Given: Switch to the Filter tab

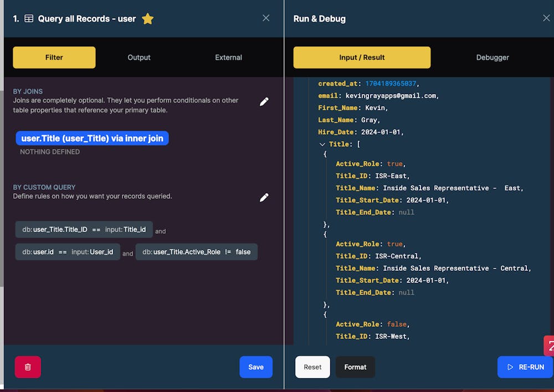Looking at the screenshot, I should 54,58.
